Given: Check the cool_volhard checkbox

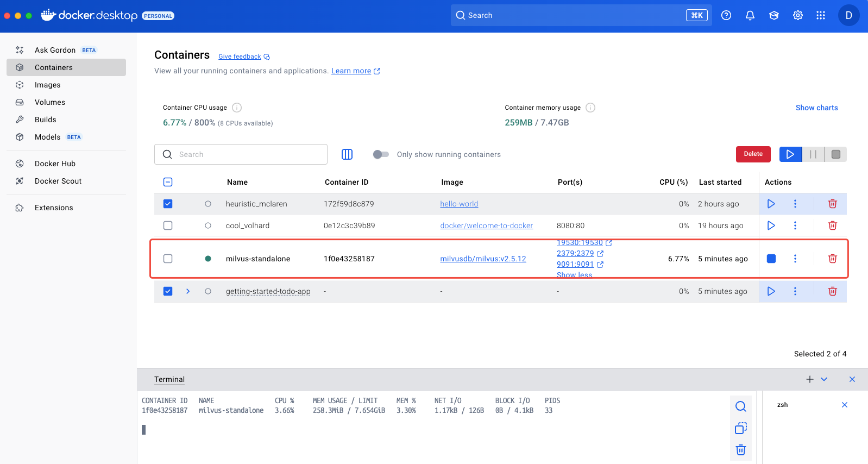Looking at the screenshot, I should coord(168,225).
